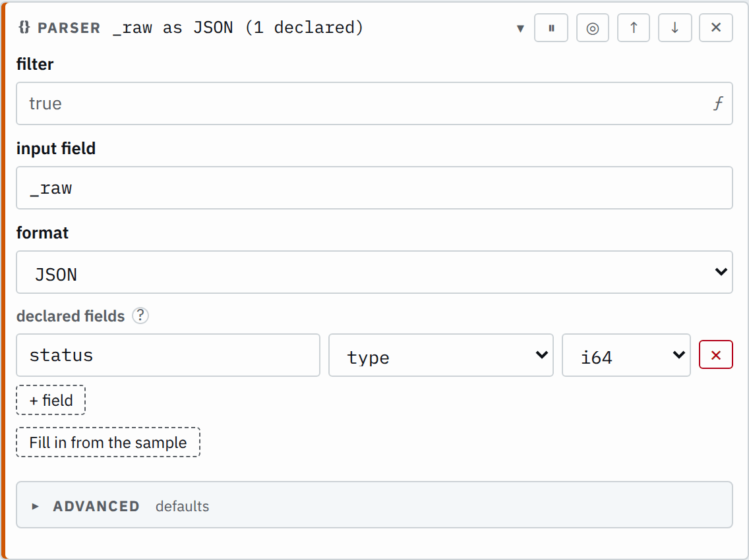Screen dimensions: 749x560
Task: Delete the status declared field
Action: [x=715, y=354]
